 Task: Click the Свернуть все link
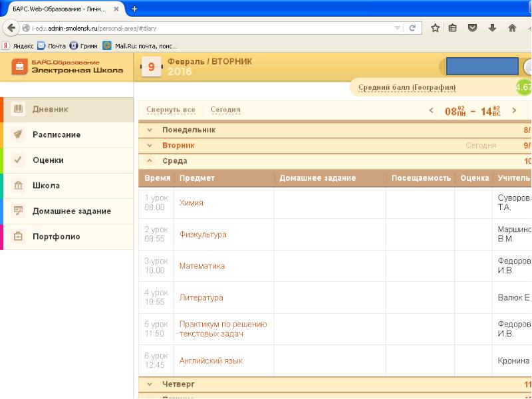point(170,110)
